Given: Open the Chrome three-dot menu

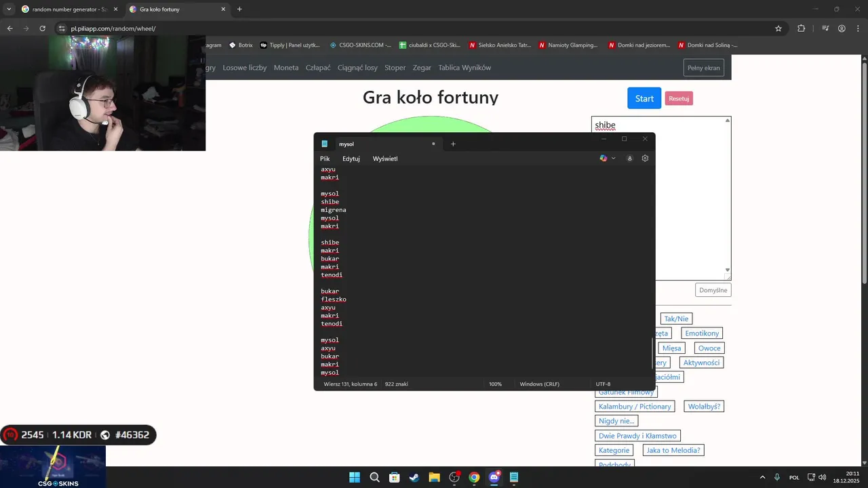Looking at the screenshot, I should (857, 28).
